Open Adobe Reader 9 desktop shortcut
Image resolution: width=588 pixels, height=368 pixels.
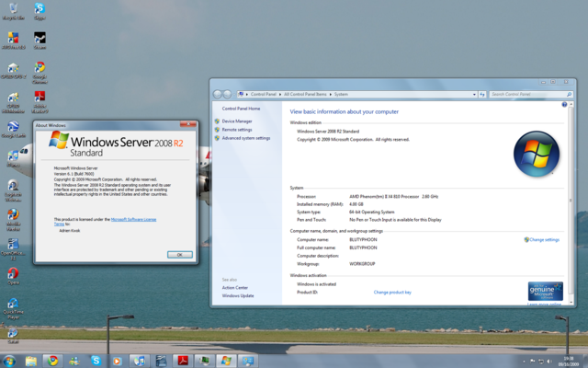40,102
